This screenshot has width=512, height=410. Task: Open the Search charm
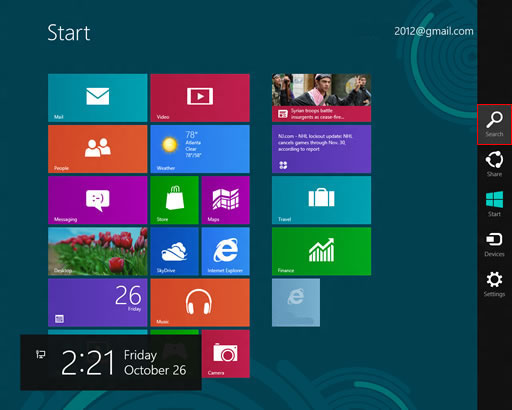(x=494, y=124)
